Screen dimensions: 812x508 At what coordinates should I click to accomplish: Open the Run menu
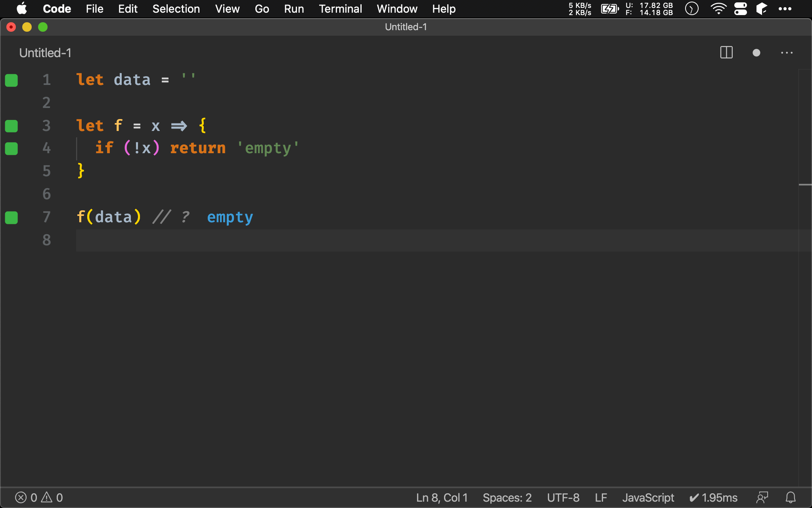pos(294,9)
